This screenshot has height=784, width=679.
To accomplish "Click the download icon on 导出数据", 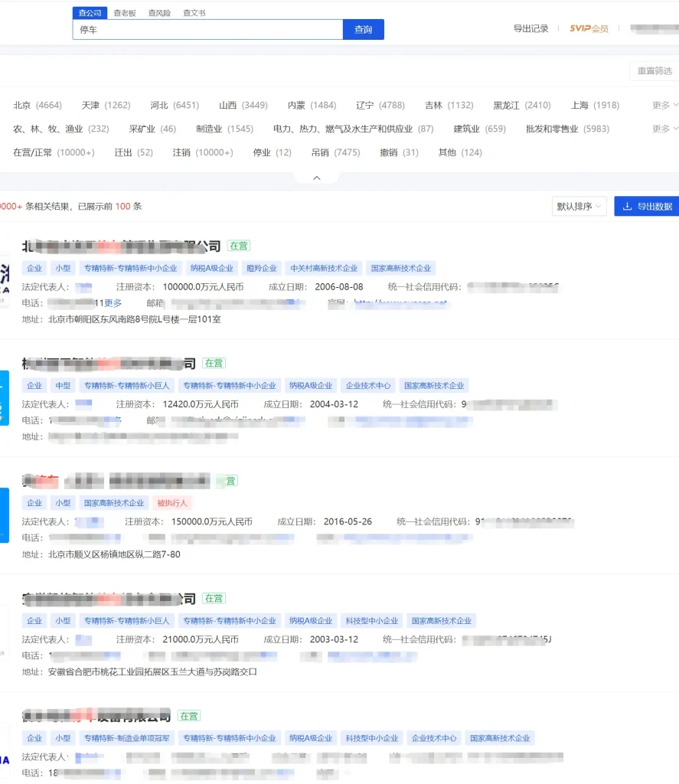I will [628, 207].
